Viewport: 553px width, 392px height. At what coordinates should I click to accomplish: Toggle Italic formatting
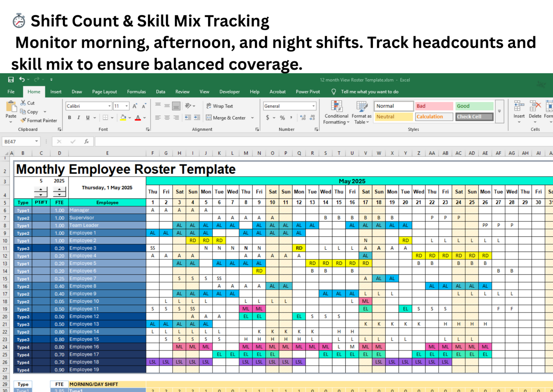tap(79, 118)
